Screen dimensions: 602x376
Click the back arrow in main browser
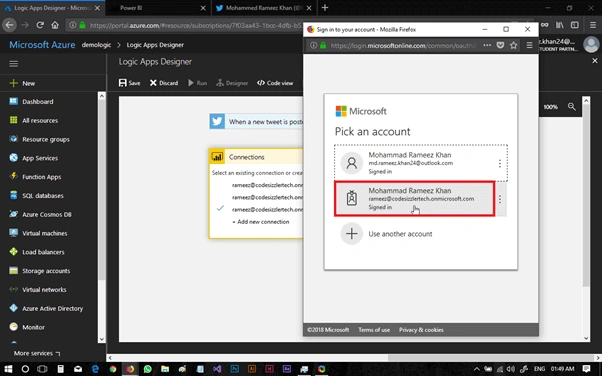9,25
